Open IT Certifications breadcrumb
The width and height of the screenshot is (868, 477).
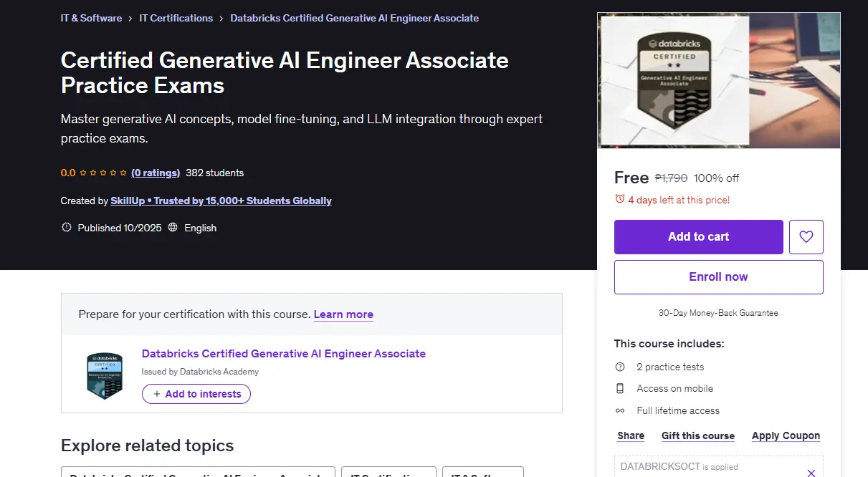(176, 18)
